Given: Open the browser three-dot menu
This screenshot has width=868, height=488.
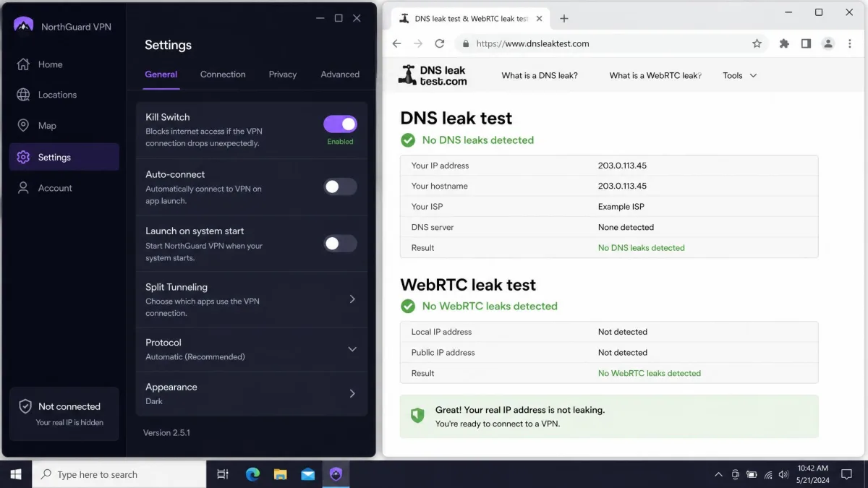Looking at the screenshot, I should click(x=849, y=43).
